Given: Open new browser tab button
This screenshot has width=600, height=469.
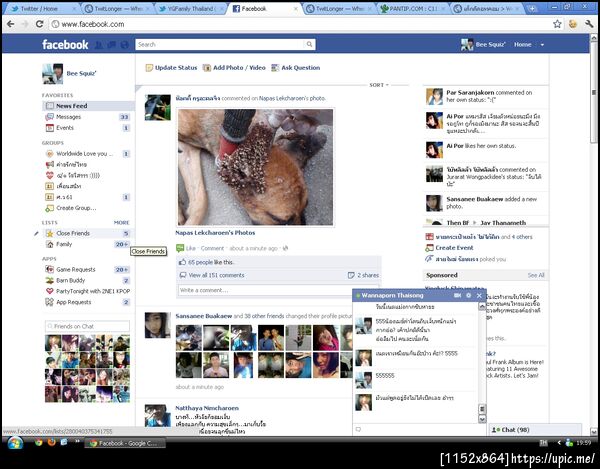Looking at the screenshot, I should point(532,8).
